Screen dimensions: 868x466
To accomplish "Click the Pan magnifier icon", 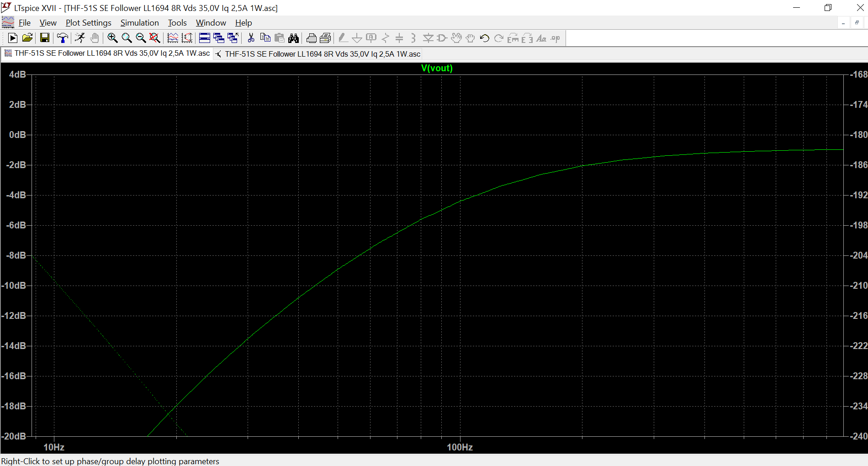I will 127,38.
